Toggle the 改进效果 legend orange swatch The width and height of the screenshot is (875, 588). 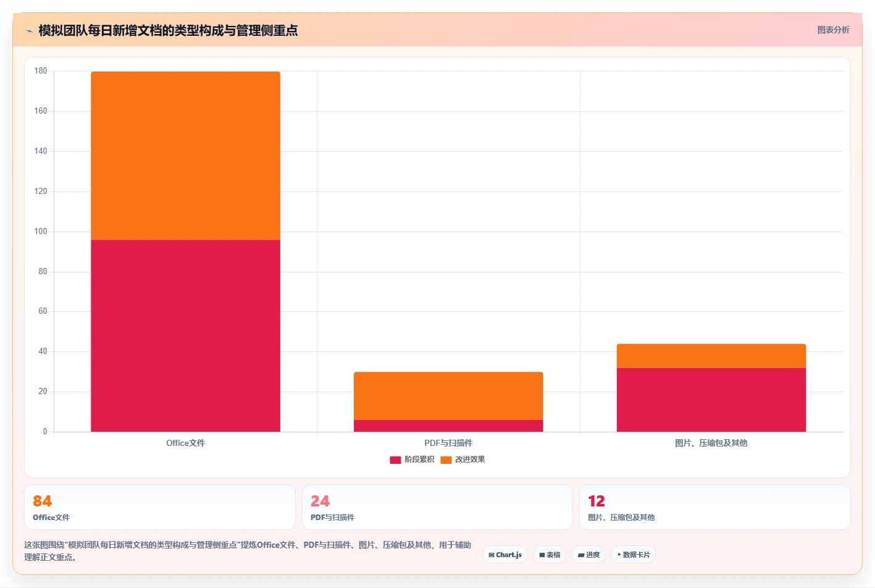(446, 460)
